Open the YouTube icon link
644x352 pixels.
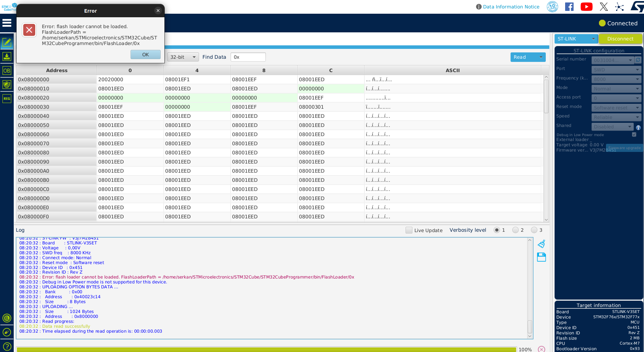click(x=586, y=7)
